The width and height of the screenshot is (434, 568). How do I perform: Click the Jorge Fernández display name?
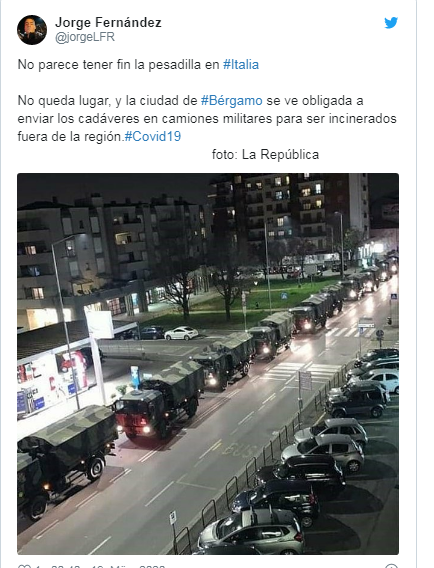[x=108, y=22]
